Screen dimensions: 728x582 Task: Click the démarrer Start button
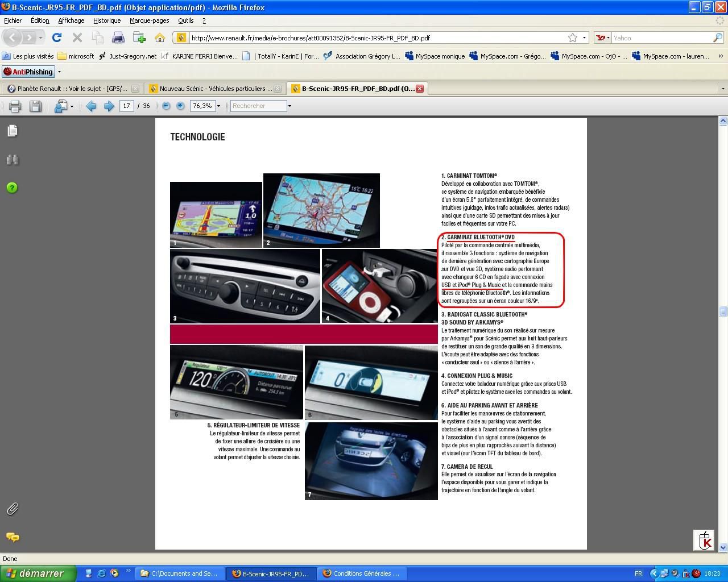tap(38, 573)
